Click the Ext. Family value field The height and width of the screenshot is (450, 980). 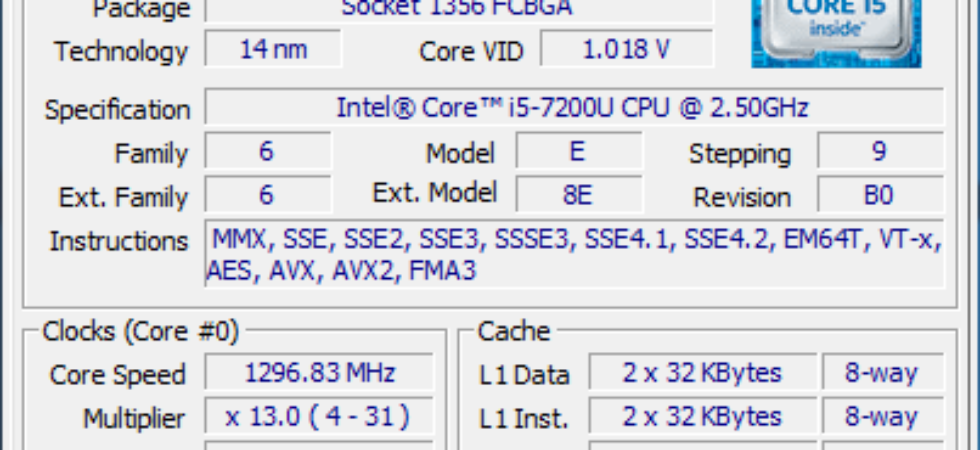click(268, 195)
